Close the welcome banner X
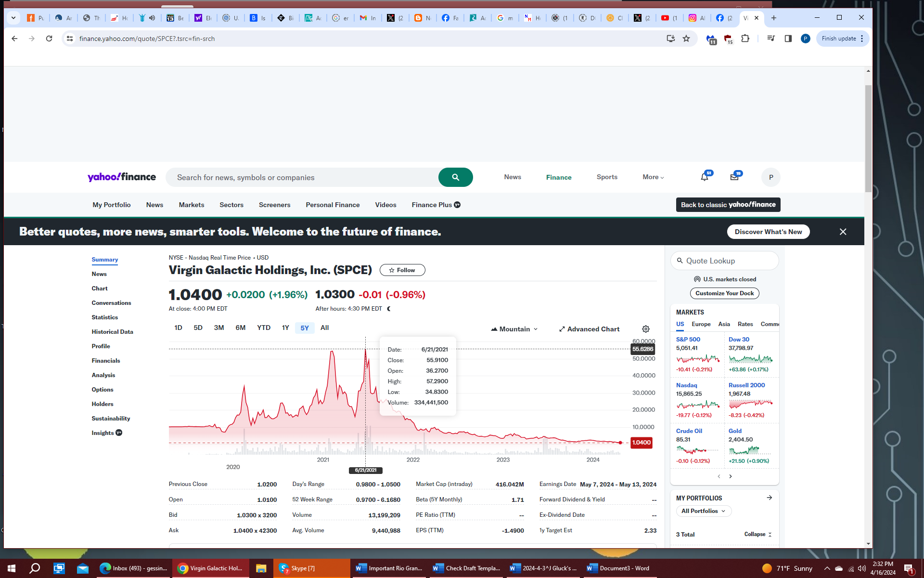This screenshot has width=924, height=578. [x=843, y=232]
